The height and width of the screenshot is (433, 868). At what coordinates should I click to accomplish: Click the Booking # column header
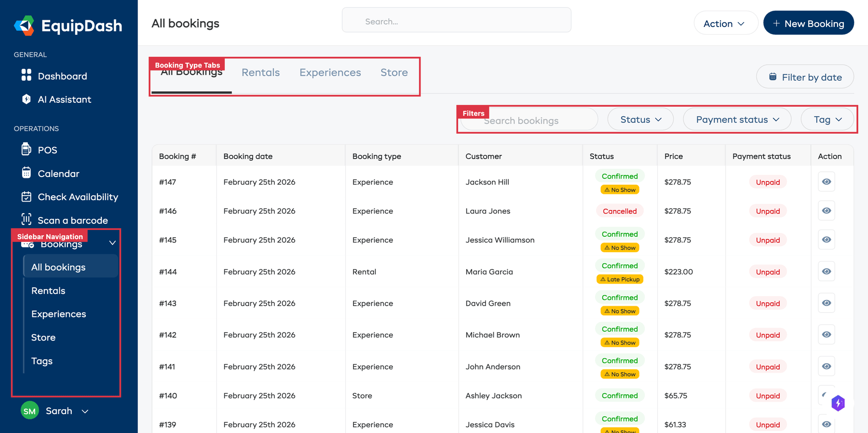pos(177,156)
